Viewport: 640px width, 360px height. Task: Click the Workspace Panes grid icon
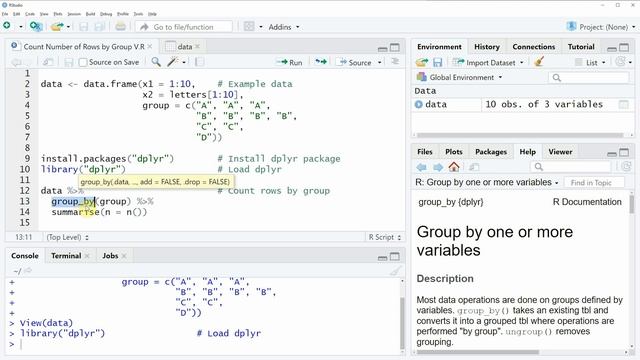249,27
